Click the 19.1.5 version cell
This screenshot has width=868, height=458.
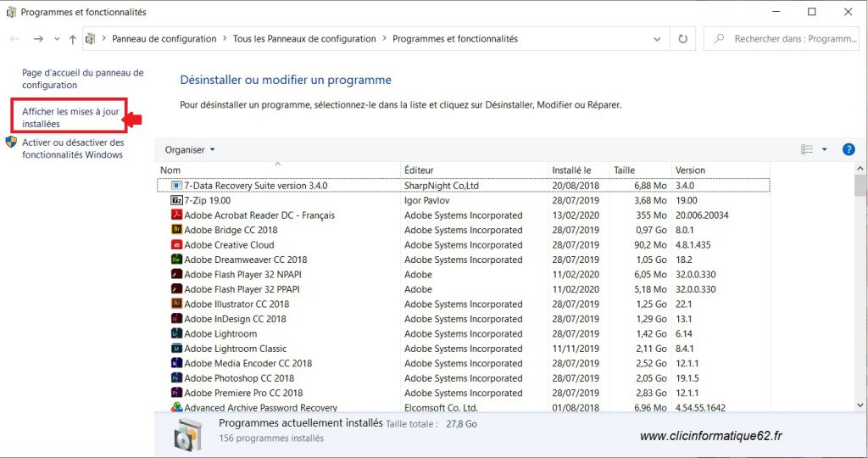[687, 378]
